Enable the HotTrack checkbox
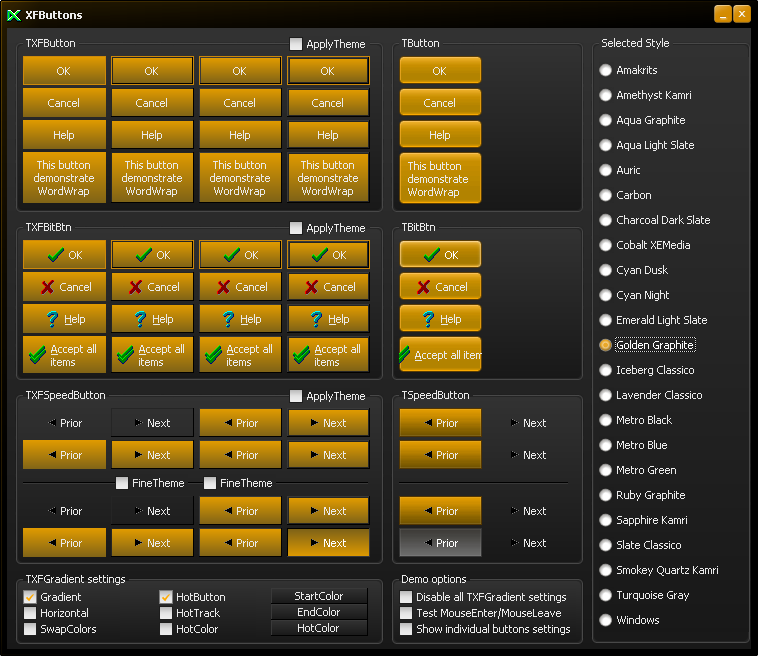The image size is (758, 656). click(166, 613)
